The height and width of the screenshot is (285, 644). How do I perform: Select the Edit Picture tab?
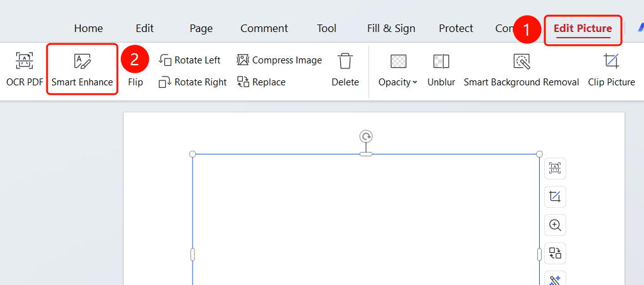tap(583, 29)
